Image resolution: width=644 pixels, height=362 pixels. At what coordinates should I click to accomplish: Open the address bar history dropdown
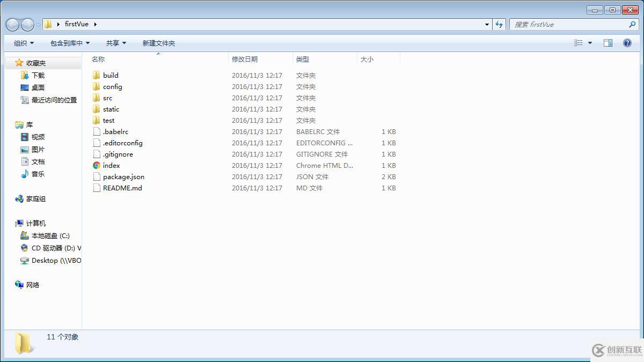click(x=487, y=24)
